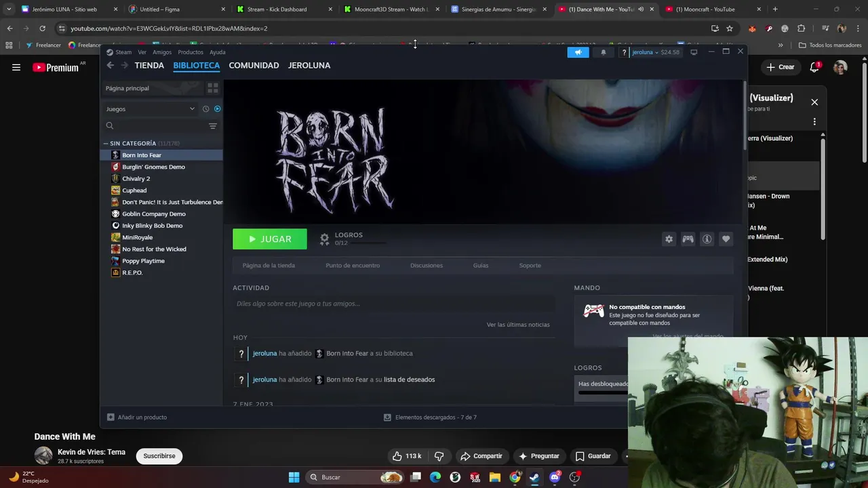Open the Discusiones link
Viewport: 868px width, 488px height.
click(427, 266)
